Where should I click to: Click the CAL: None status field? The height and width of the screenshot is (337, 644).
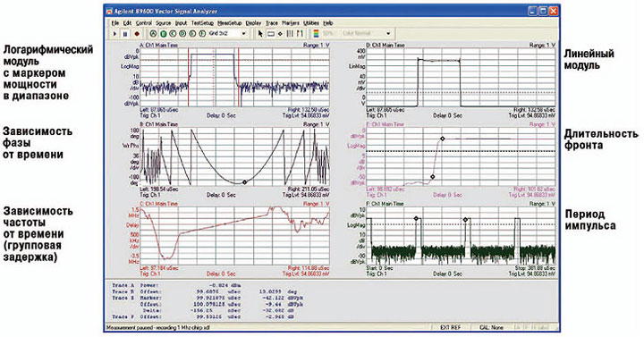(x=491, y=327)
